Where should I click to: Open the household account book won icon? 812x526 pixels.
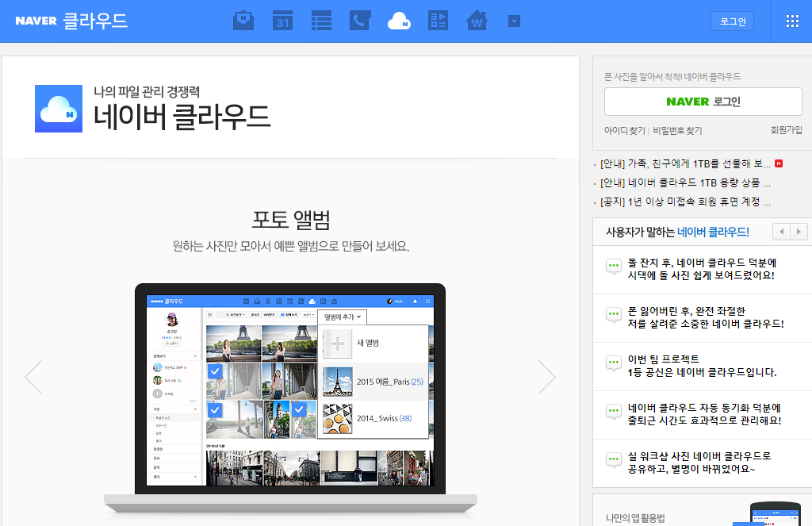pos(477,21)
